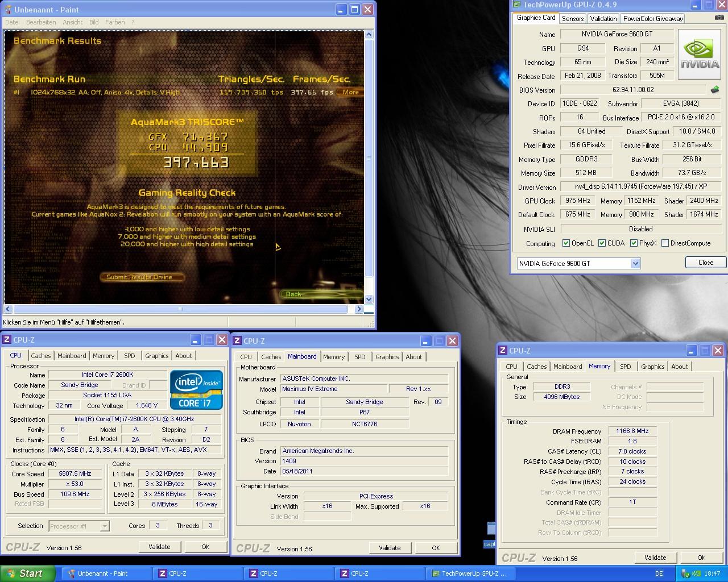Click OK in the Memory CPU-Z window
The height and width of the screenshot is (582, 728).
coord(701,558)
